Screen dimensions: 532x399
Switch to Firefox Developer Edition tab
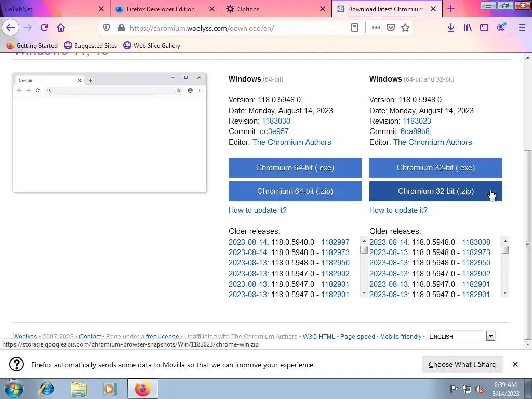tap(166, 9)
